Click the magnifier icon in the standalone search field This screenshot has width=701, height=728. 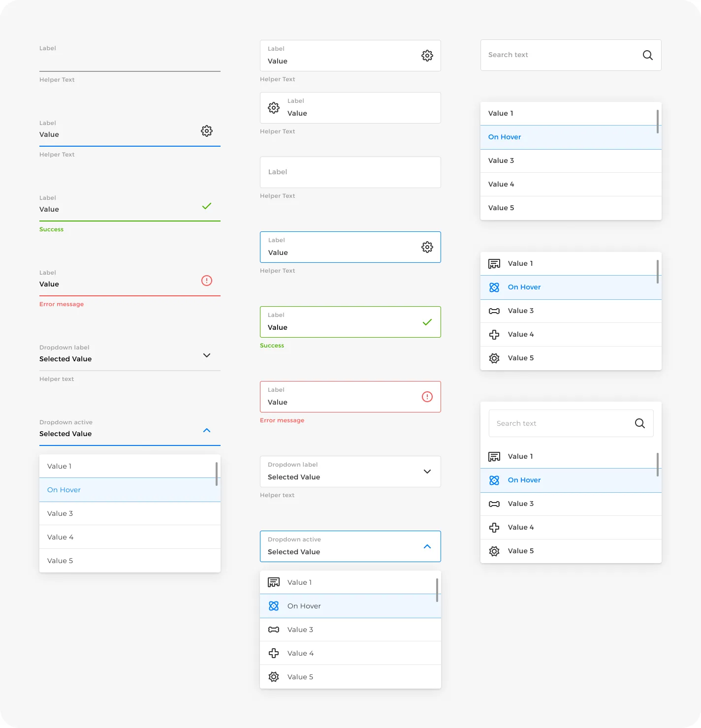click(x=647, y=55)
